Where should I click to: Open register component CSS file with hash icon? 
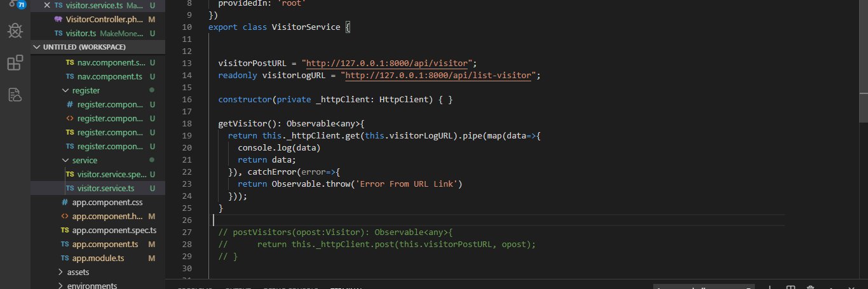[98, 105]
